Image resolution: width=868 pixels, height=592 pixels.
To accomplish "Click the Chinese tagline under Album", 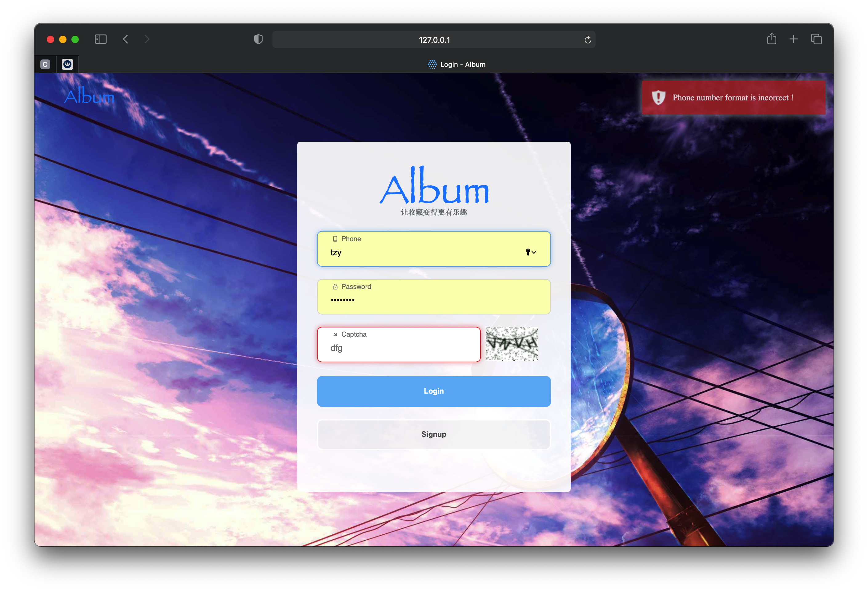I will pos(434,212).
